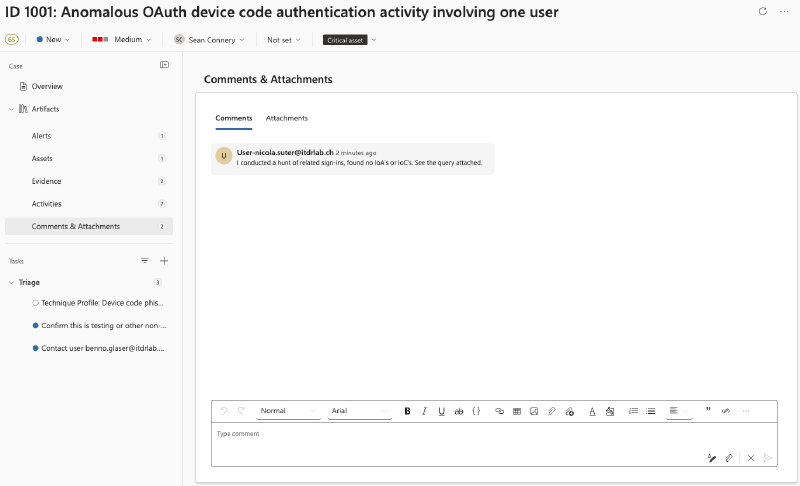The height and width of the screenshot is (486, 800).
Task: Collapse the case side panel icon
Action: tap(164, 65)
